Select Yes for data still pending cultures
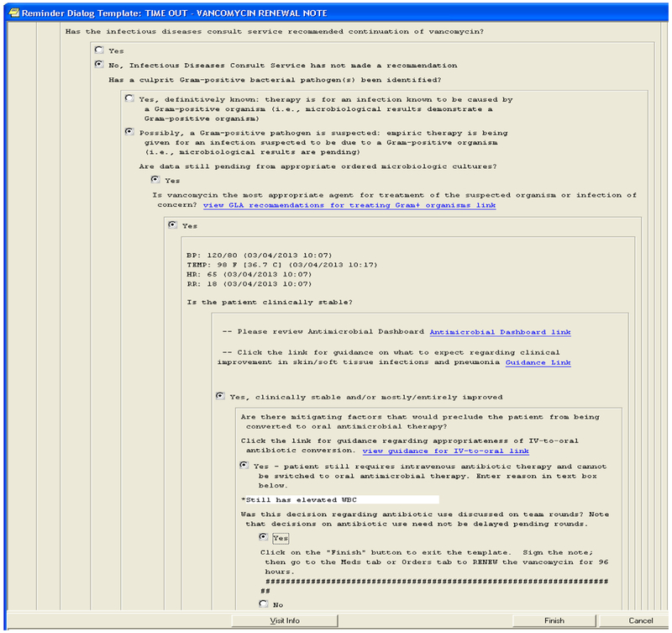672x633 pixels. point(155,180)
